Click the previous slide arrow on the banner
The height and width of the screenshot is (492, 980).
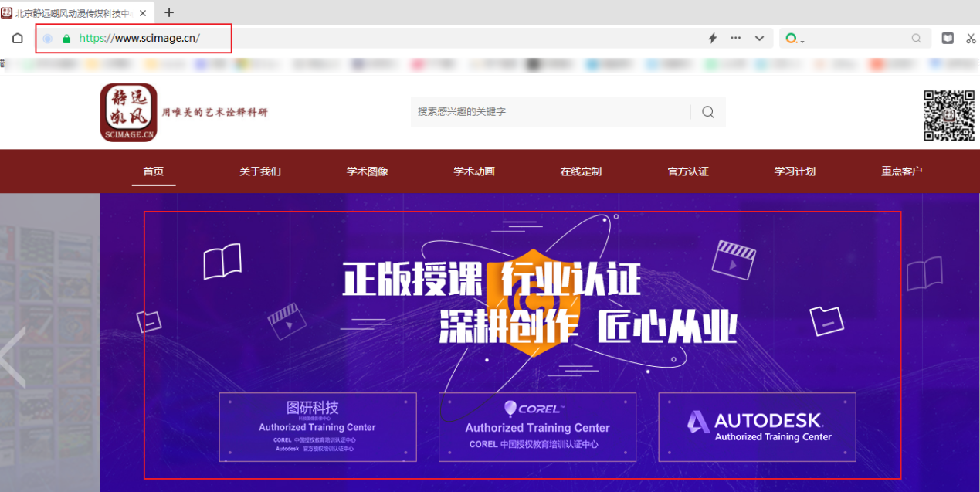pyautogui.click(x=13, y=357)
